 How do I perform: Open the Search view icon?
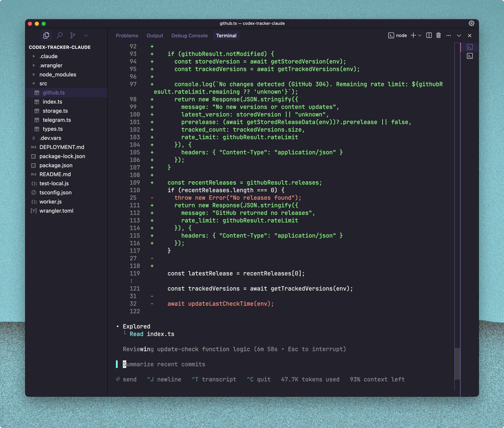(60, 36)
